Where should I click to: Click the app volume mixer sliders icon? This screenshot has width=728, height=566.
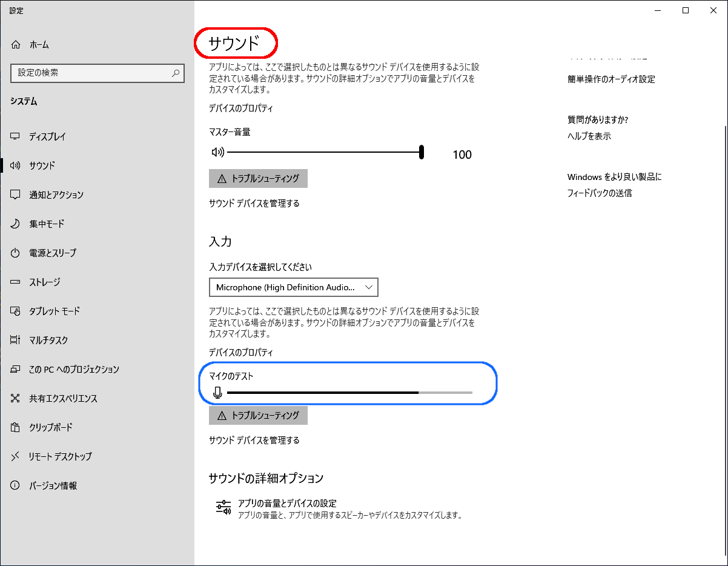[224, 508]
